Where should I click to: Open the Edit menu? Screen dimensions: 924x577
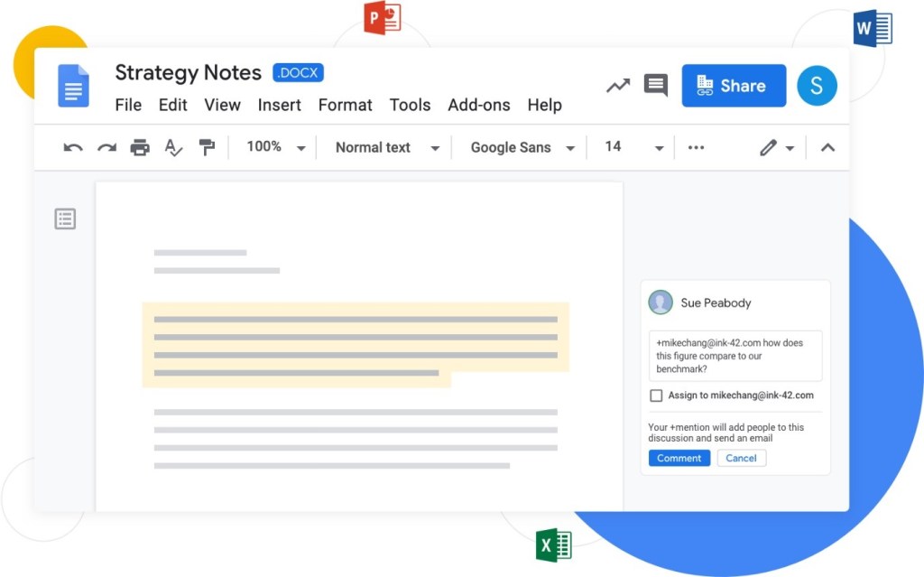pyautogui.click(x=172, y=105)
